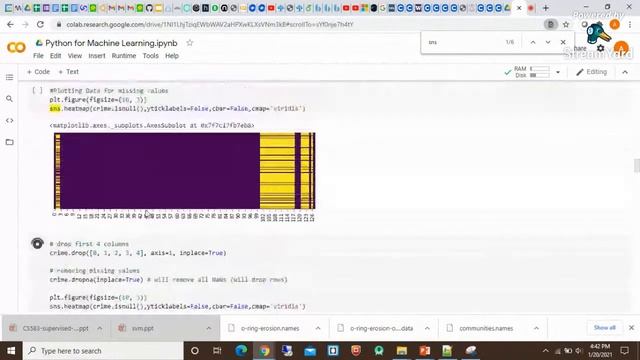Open the communities.names downloaded file

point(486,328)
